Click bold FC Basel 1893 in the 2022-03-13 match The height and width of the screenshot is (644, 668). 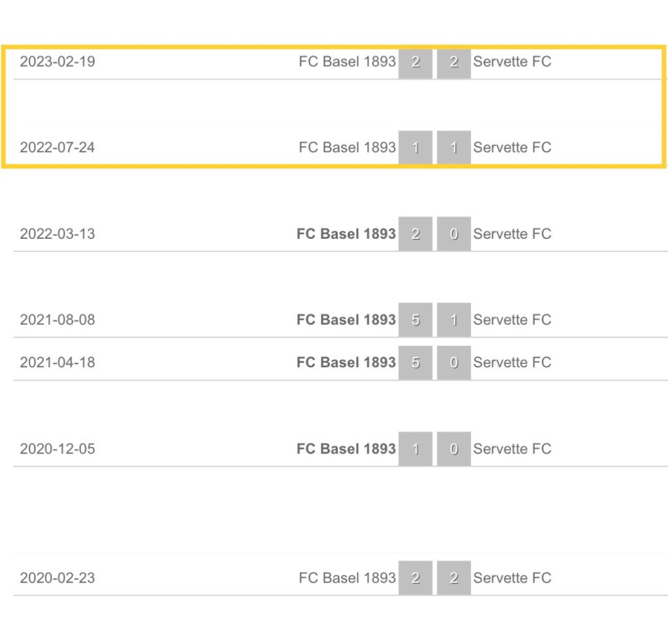346,234
